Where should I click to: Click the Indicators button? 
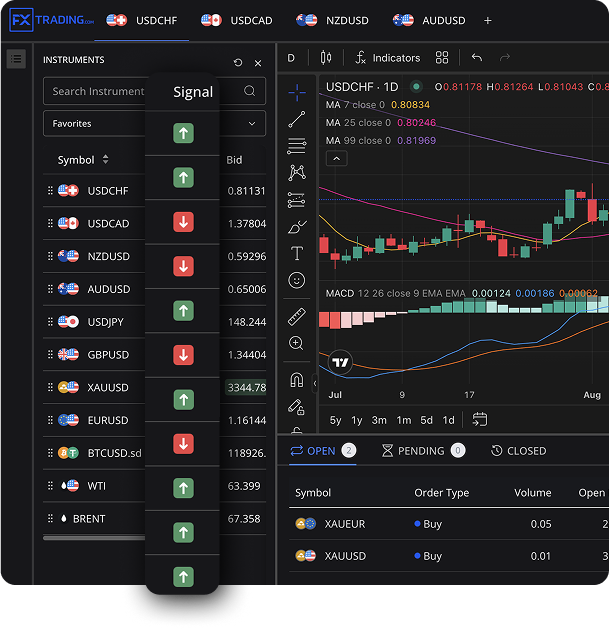pos(387,58)
